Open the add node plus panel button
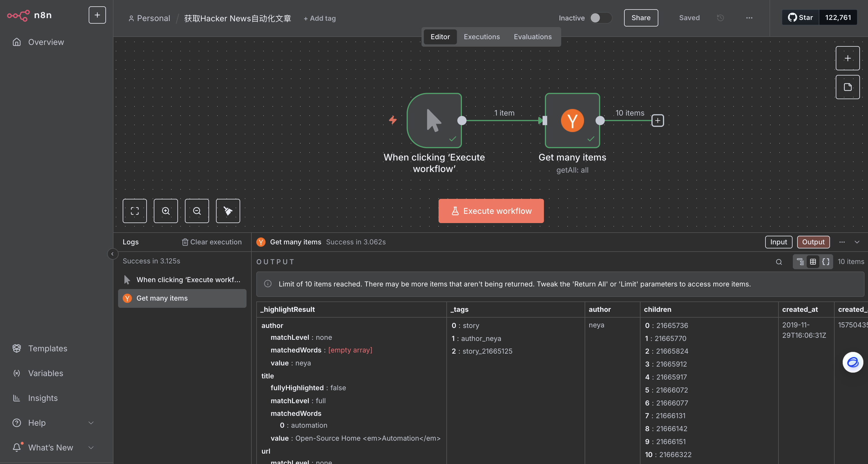This screenshot has width=868, height=464. point(848,58)
